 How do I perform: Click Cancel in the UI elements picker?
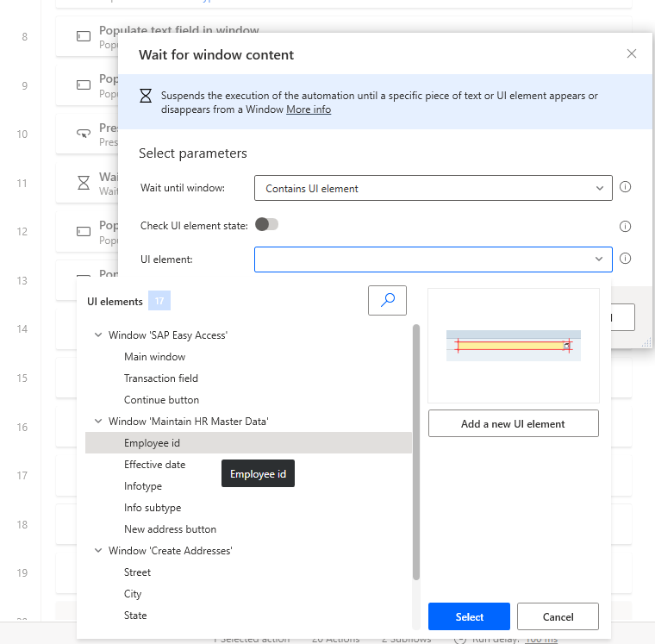coord(558,616)
